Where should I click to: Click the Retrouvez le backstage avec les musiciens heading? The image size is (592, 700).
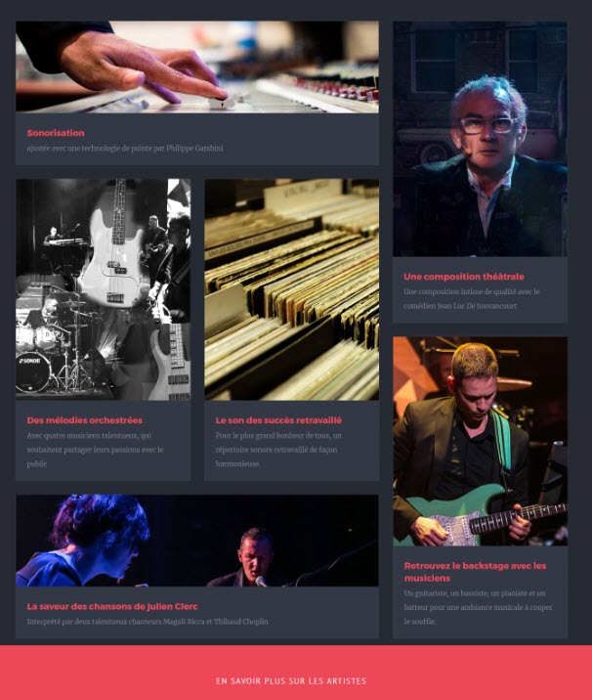tap(475, 572)
